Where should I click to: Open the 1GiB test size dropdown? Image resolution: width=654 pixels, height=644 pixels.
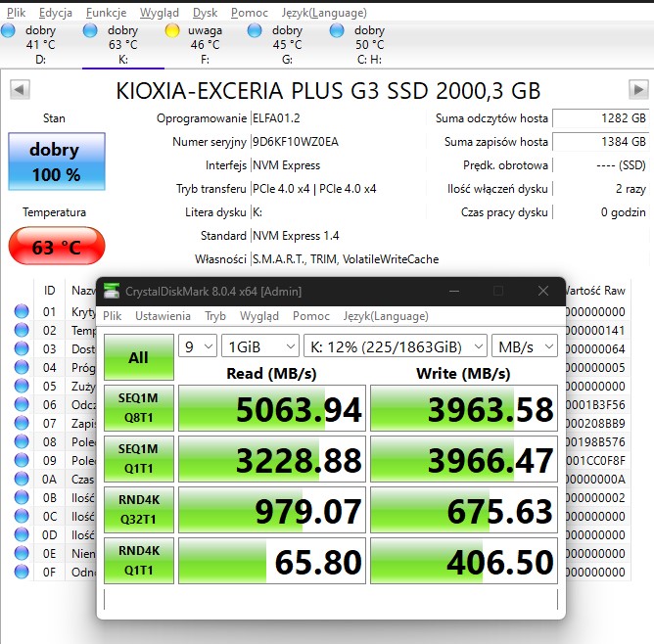[x=259, y=345]
